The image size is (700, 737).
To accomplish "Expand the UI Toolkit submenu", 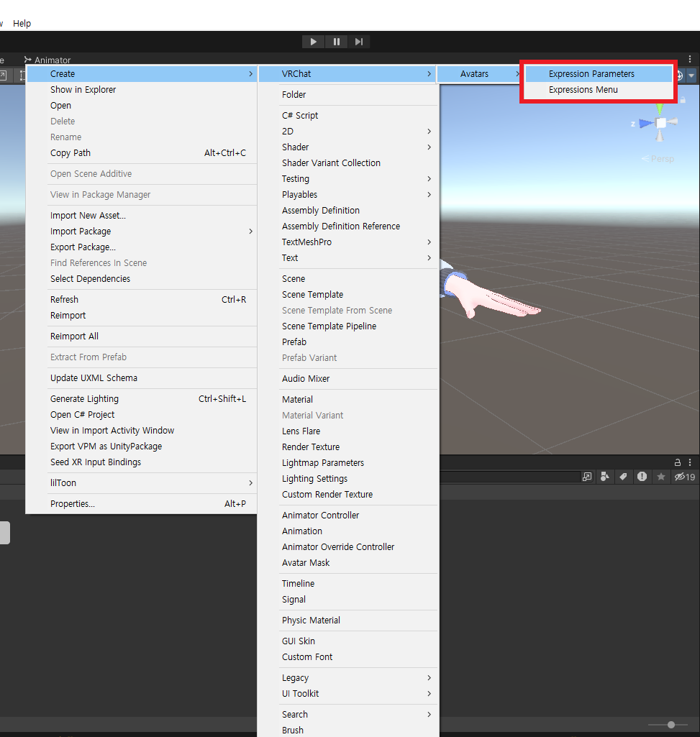I will click(349, 694).
